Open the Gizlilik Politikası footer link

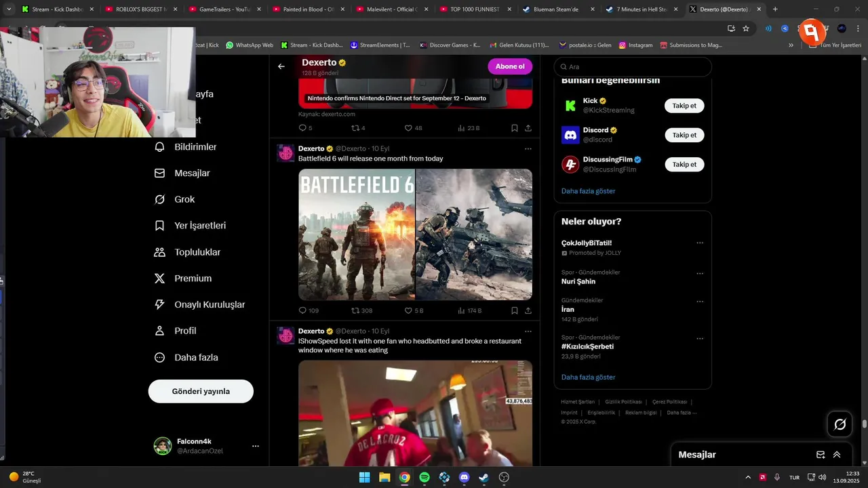[623, 402]
